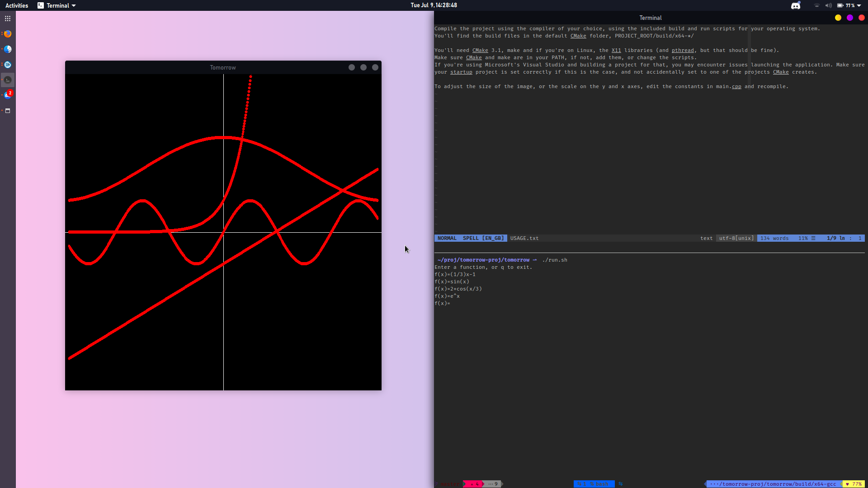868x488 pixels.
Task: Click the ~/proj/tomorrow-proj/tomorrow prompt path
Action: pos(483,260)
